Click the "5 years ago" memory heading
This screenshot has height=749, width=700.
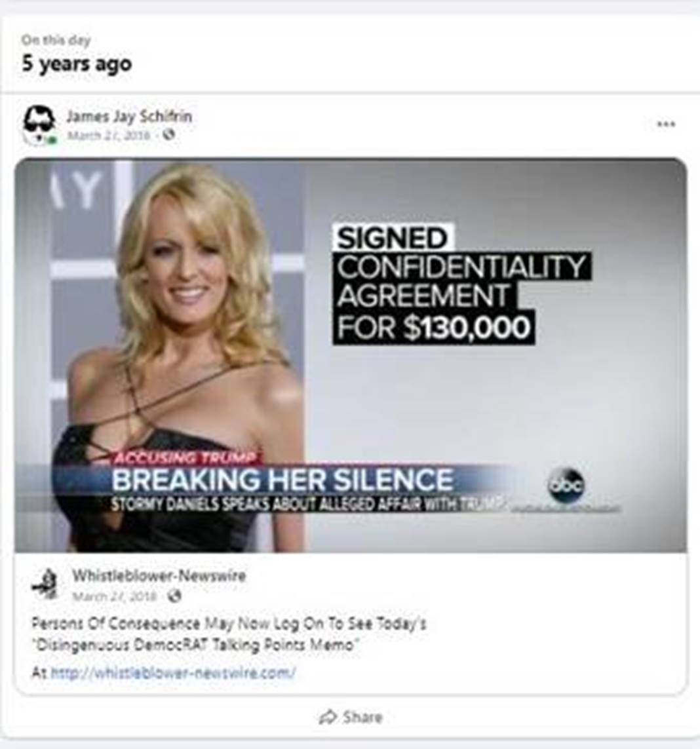coord(77,64)
